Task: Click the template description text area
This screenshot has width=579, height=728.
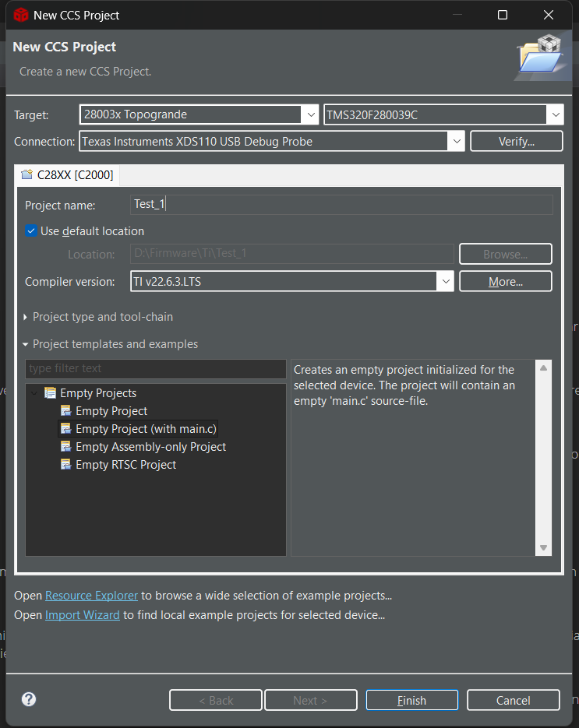Action: tap(413, 458)
